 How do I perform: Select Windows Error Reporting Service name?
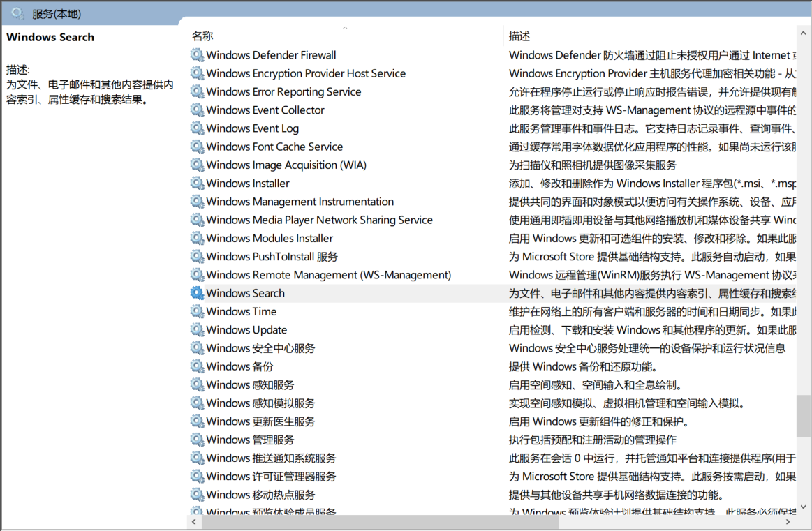pos(283,91)
